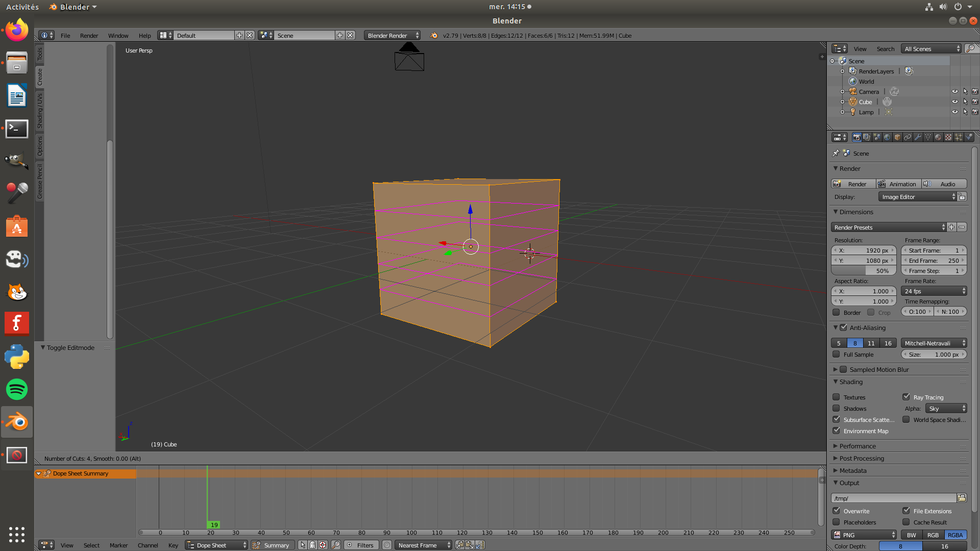980x551 pixels.
Task: Click the Animation render button
Action: click(899, 184)
